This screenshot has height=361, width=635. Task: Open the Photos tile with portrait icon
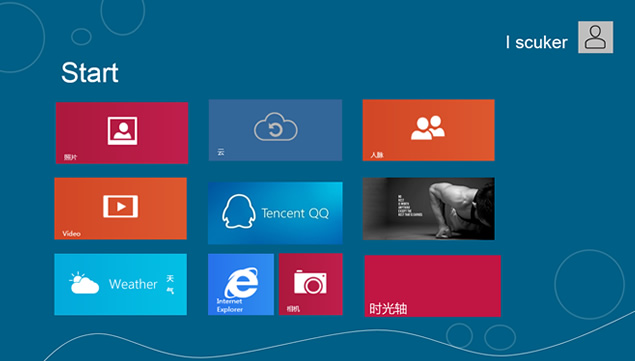[x=121, y=132]
